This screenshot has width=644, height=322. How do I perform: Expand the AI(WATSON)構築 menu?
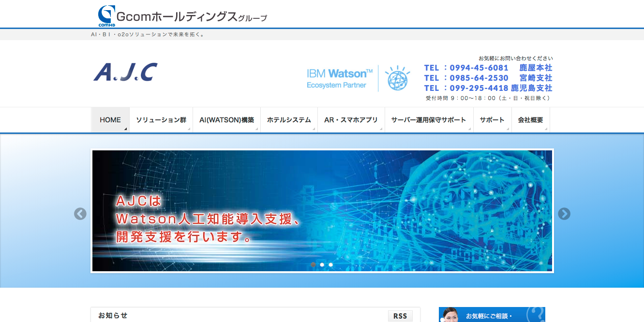click(226, 120)
